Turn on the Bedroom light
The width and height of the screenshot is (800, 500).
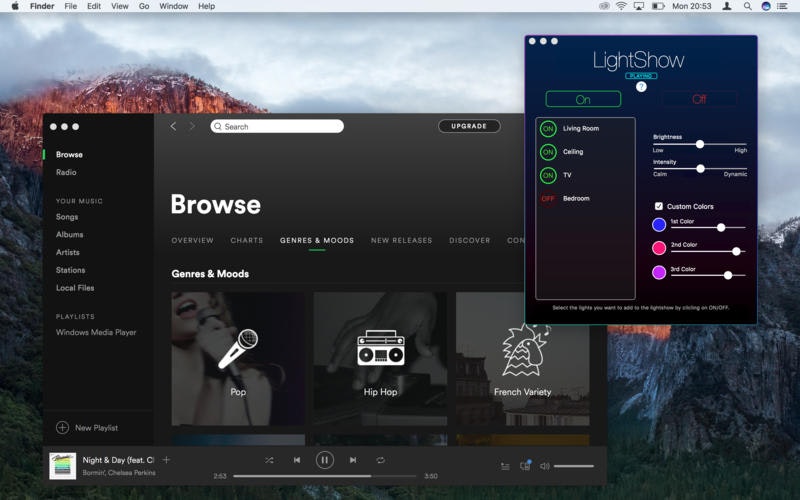[x=548, y=198]
